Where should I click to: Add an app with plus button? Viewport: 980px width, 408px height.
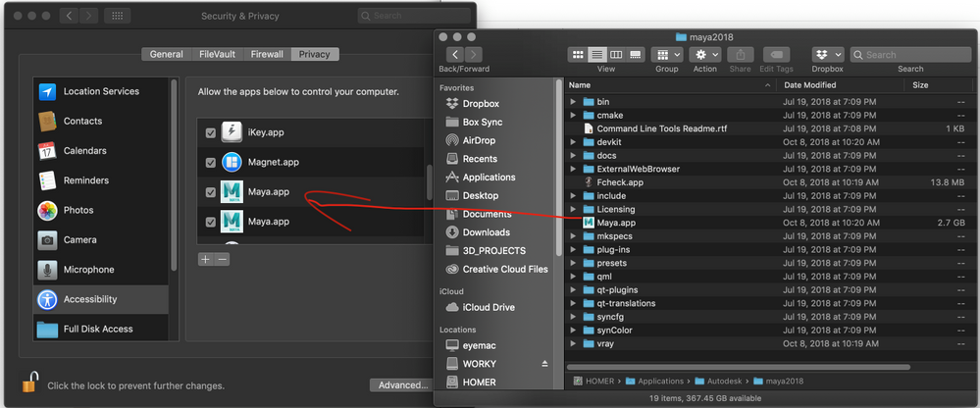[206, 259]
